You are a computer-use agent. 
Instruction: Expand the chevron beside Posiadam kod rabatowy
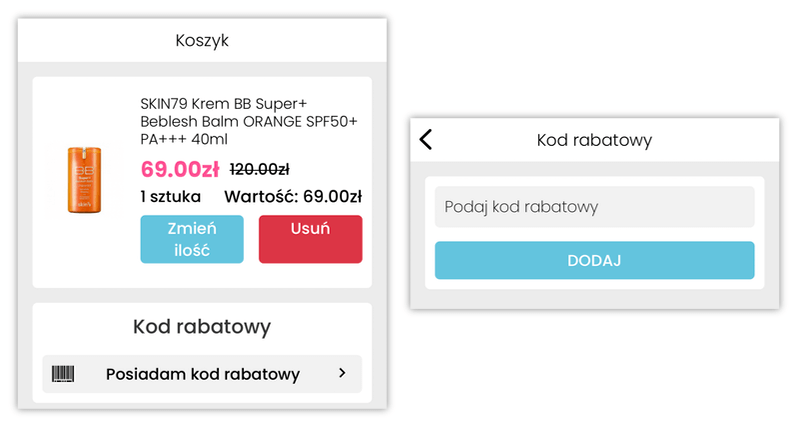(x=342, y=373)
